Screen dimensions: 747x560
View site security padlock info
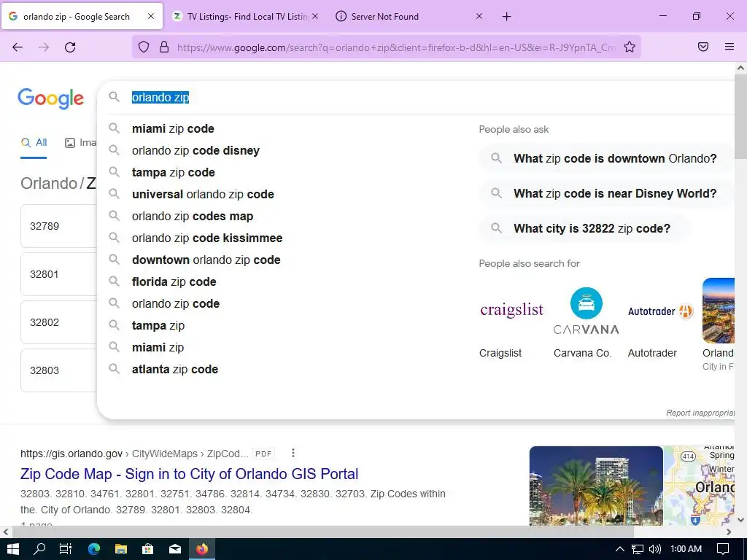(164, 47)
